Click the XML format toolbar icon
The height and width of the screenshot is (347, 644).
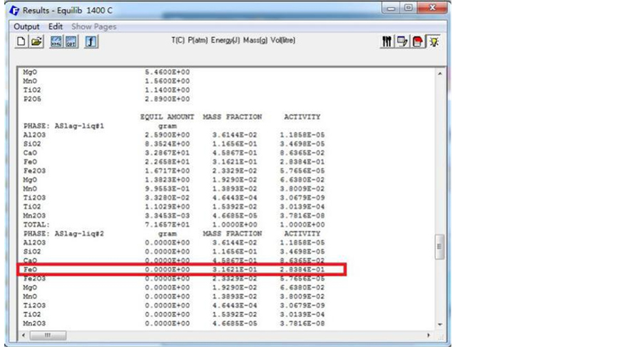coord(56,42)
